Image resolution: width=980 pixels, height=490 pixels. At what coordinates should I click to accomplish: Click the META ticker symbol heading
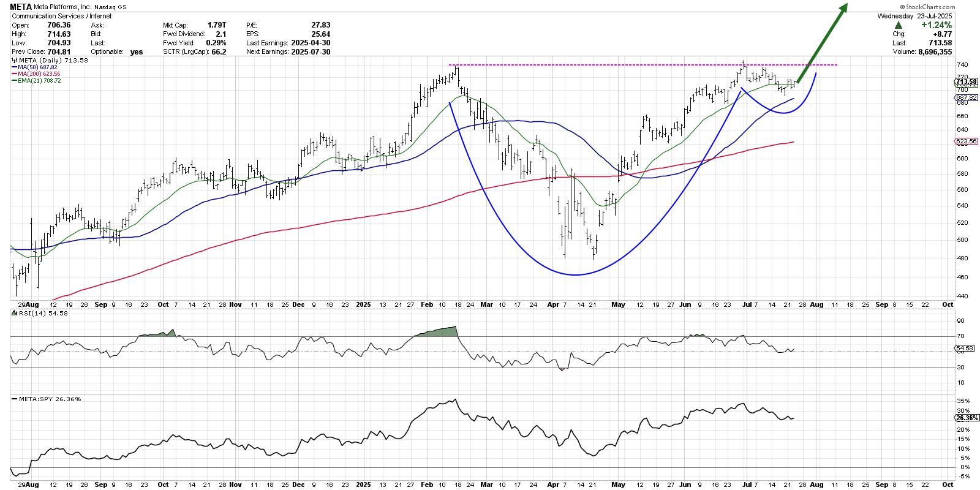pos(21,7)
